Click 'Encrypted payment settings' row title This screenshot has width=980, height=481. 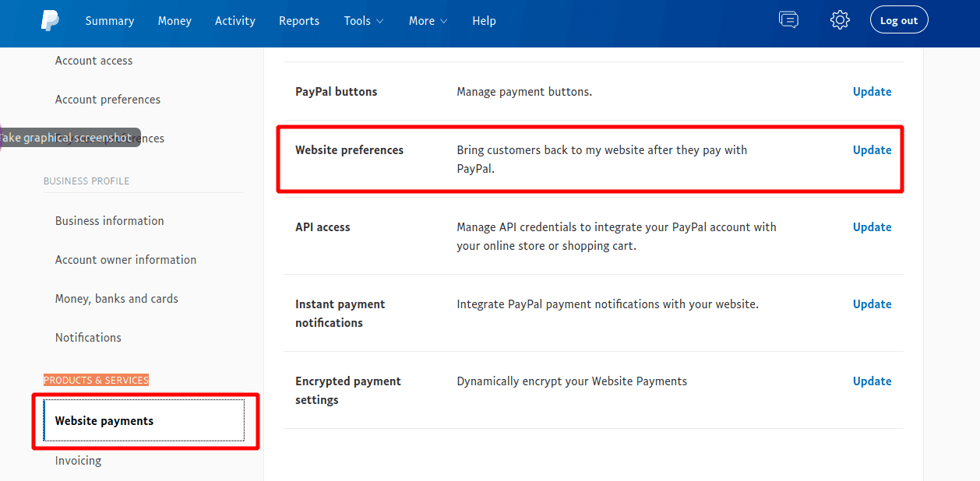click(347, 391)
